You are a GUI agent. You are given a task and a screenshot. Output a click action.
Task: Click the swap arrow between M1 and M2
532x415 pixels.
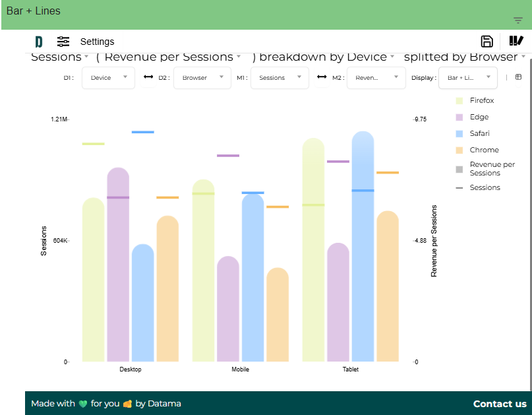point(322,77)
